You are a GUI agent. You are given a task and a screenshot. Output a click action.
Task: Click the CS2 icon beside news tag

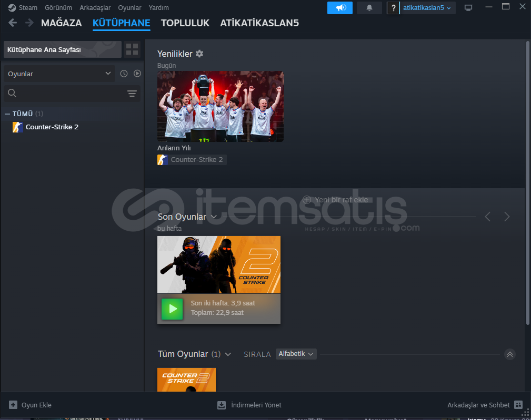pos(163,160)
